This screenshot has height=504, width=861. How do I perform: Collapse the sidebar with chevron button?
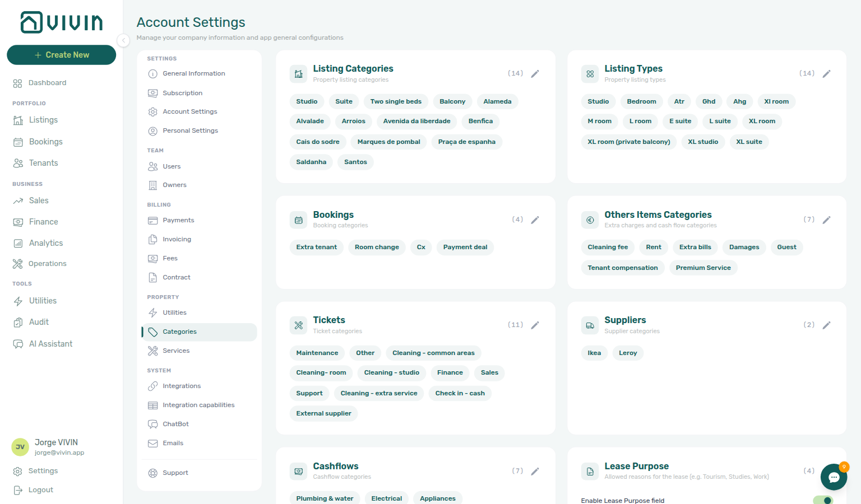coord(123,40)
